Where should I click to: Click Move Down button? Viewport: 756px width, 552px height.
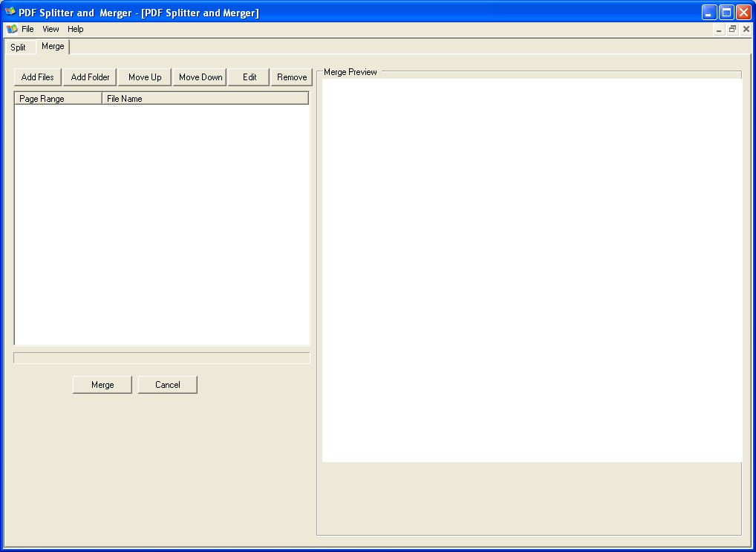pyautogui.click(x=201, y=77)
